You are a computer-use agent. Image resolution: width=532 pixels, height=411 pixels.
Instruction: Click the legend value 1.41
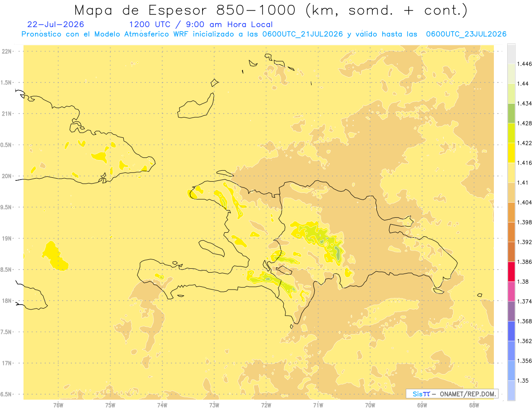pos(523,183)
